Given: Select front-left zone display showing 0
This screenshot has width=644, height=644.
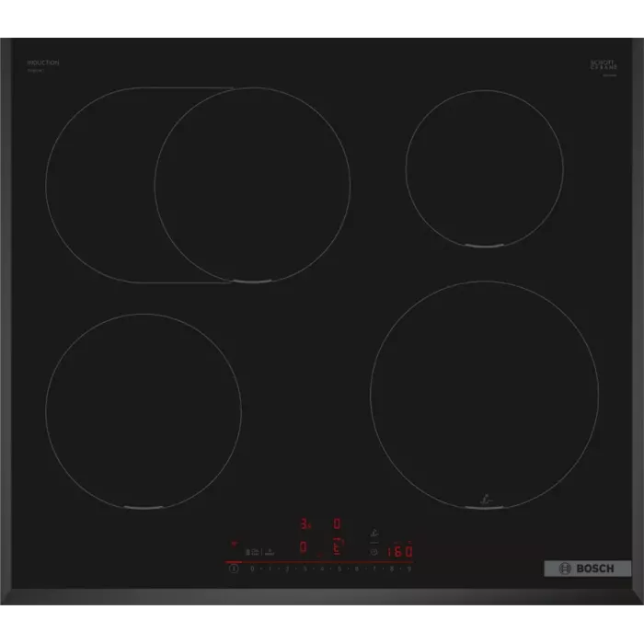Looking at the screenshot, I should 305,546.
